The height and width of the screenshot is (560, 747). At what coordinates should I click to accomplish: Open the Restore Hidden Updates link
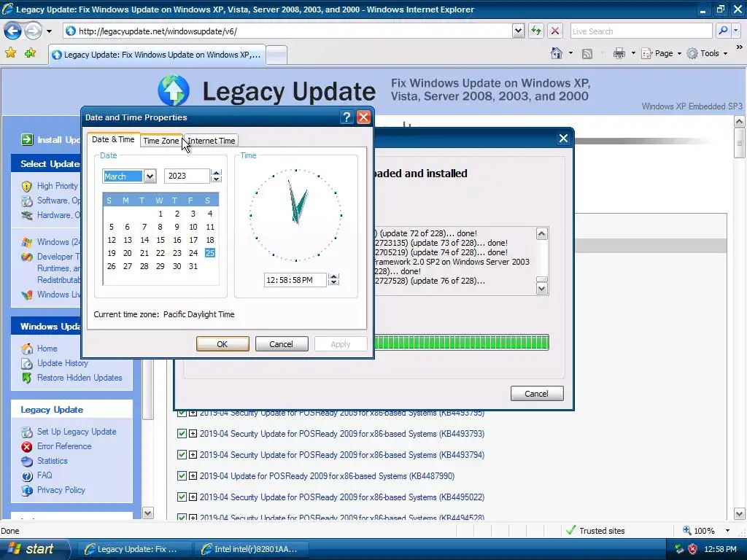click(80, 378)
